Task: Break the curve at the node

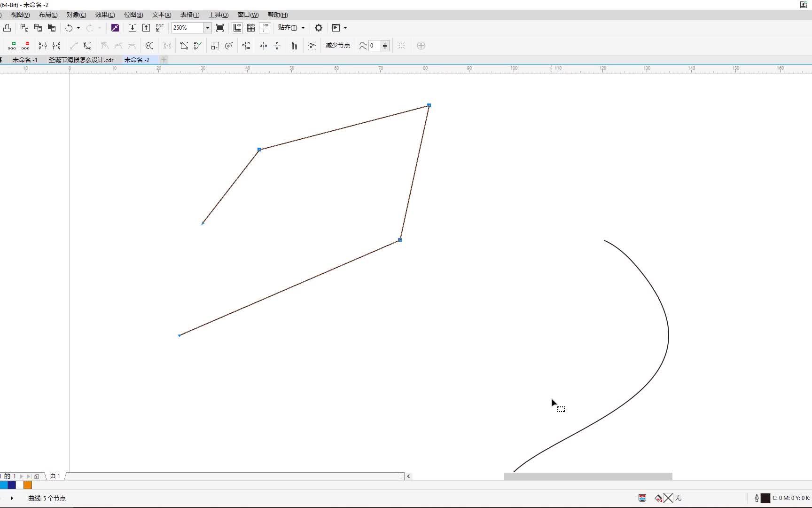Action: [x=56, y=46]
